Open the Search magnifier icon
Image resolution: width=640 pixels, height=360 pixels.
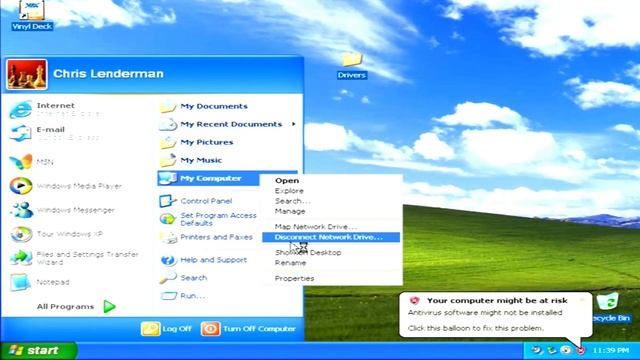168,278
